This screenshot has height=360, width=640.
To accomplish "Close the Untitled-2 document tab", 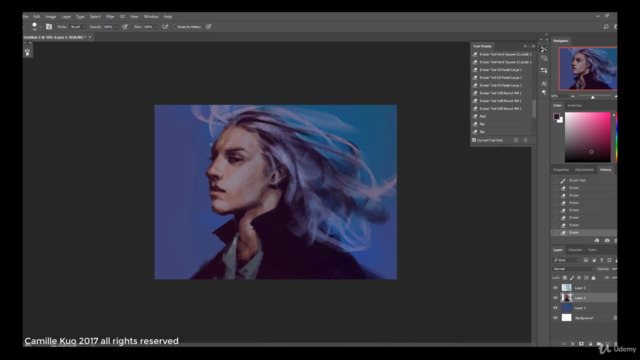I will [x=90, y=37].
